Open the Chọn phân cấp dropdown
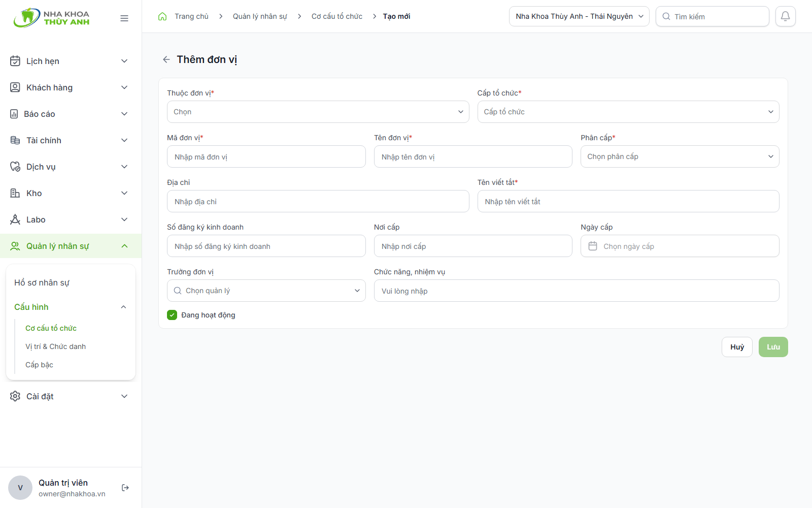Image resolution: width=812 pixels, height=508 pixels. click(x=680, y=156)
